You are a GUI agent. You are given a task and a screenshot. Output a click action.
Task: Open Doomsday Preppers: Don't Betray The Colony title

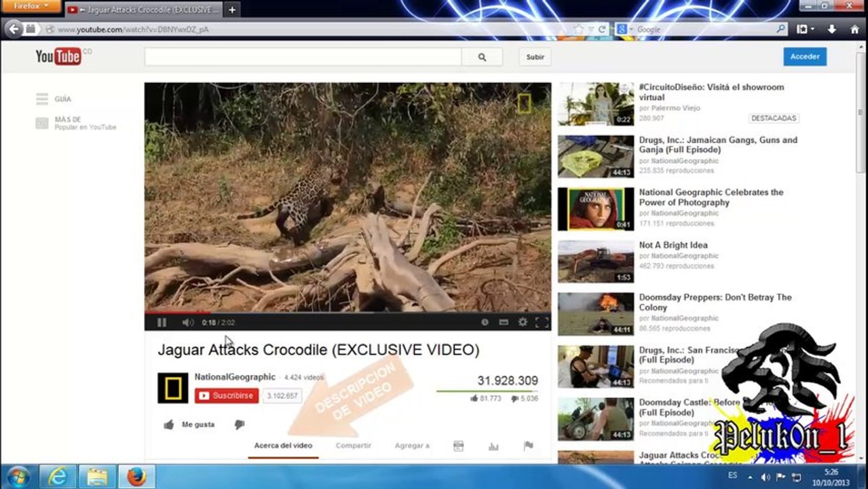[x=715, y=302]
